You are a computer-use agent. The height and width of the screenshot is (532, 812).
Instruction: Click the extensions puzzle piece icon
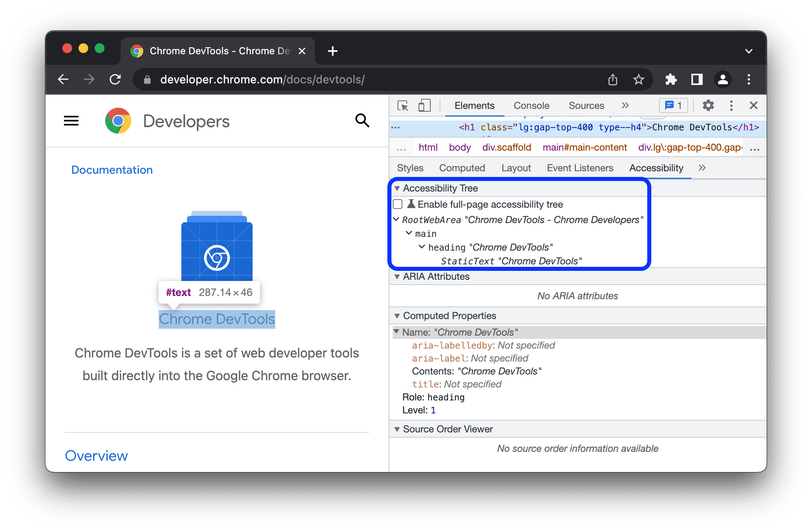pos(671,79)
